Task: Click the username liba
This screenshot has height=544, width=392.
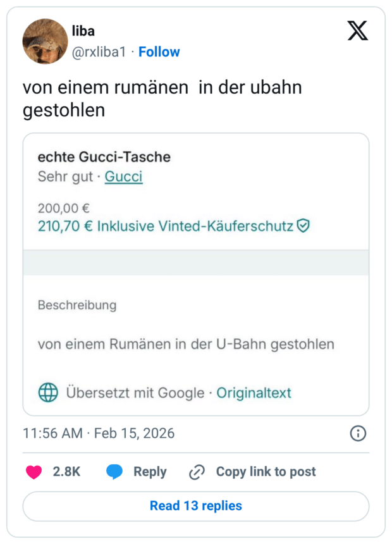Action: click(x=83, y=30)
